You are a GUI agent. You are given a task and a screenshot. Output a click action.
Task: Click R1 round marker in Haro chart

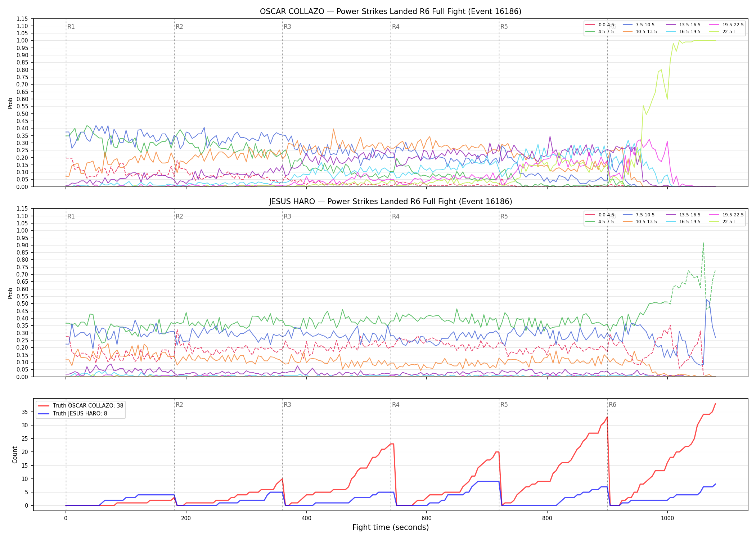71,216
